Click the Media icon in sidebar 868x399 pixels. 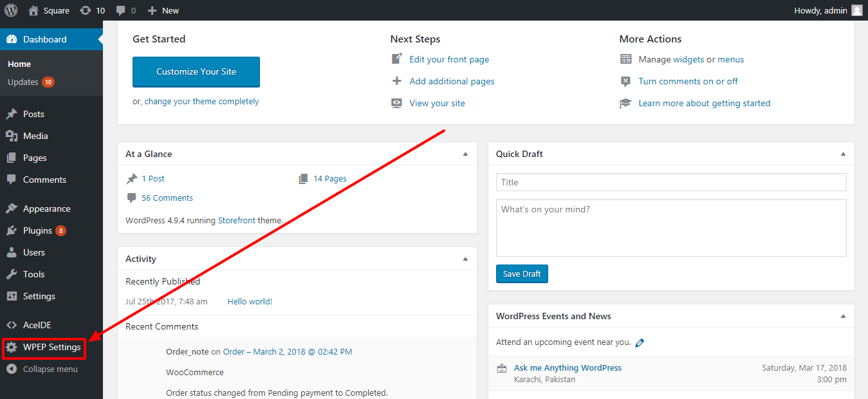tap(12, 136)
